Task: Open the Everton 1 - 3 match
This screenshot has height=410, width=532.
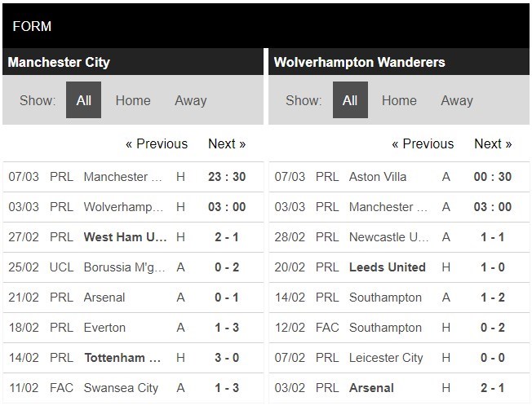Action: point(104,328)
